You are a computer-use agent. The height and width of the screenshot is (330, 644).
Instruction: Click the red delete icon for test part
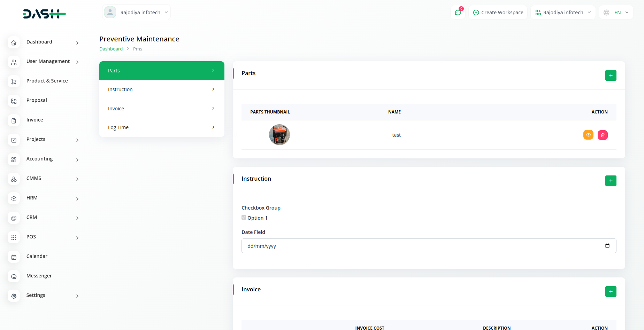[x=603, y=135]
